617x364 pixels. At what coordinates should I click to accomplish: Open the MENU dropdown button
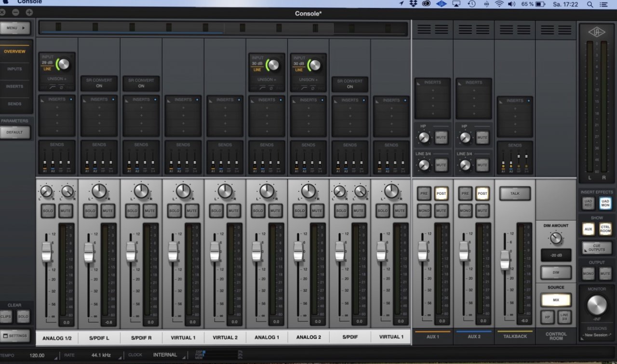[15, 28]
